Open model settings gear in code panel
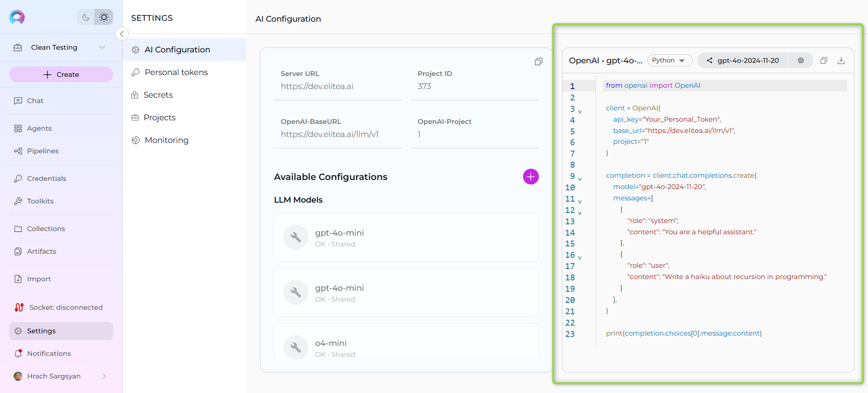The image size is (868, 393). click(801, 61)
